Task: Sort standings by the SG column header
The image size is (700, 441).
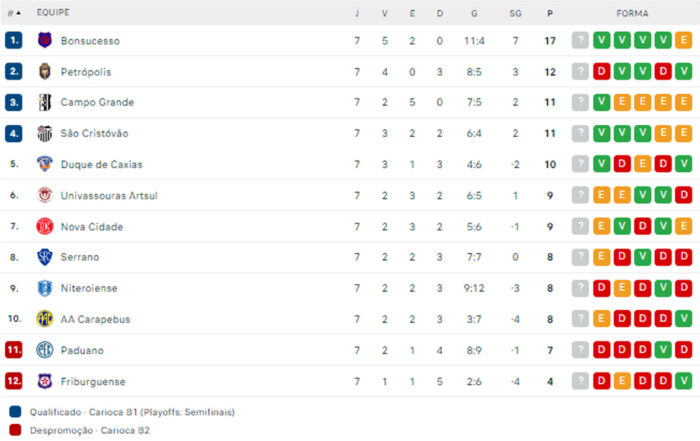Action: click(x=515, y=14)
